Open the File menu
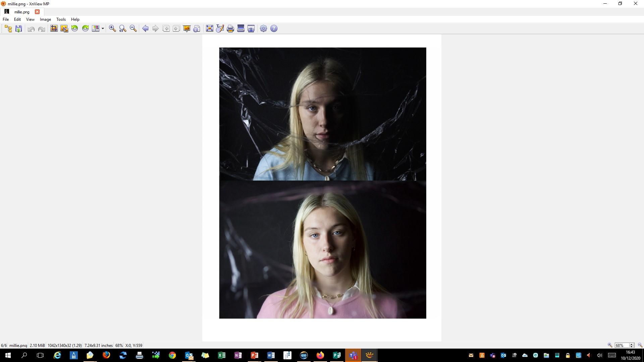644x362 pixels. 6,19
